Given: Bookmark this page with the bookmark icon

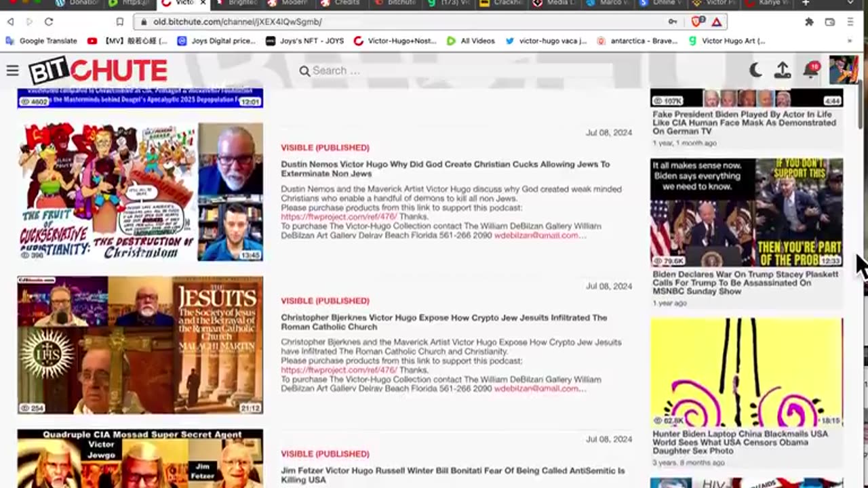Looking at the screenshot, I should pyautogui.click(x=120, y=22).
